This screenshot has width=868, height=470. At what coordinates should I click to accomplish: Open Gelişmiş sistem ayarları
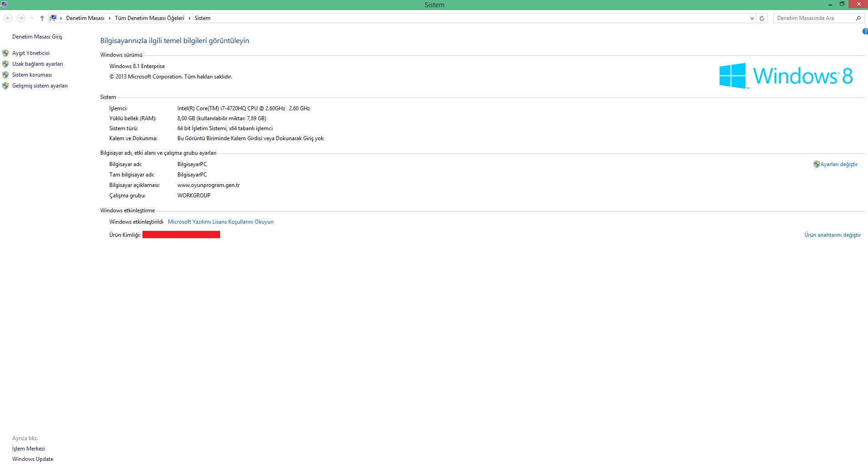(x=40, y=86)
